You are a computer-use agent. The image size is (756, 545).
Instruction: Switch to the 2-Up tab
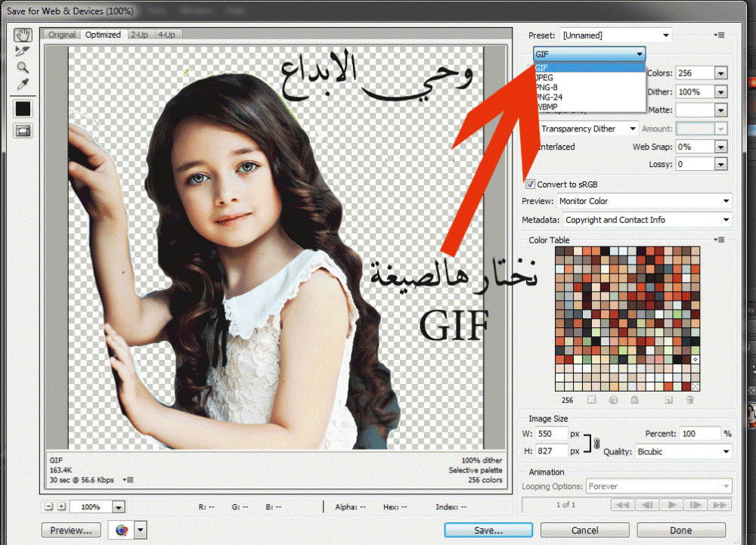138,34
